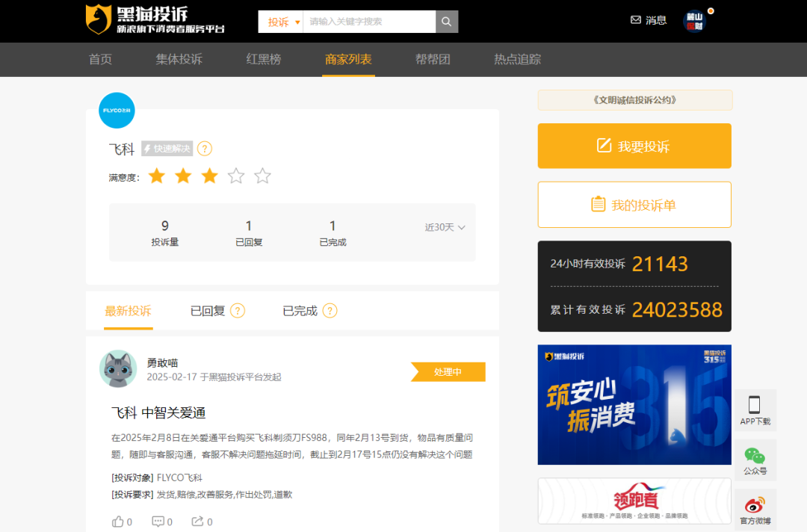Open messages via the envelope icon

pyautogui.click(x=636, y=20)
